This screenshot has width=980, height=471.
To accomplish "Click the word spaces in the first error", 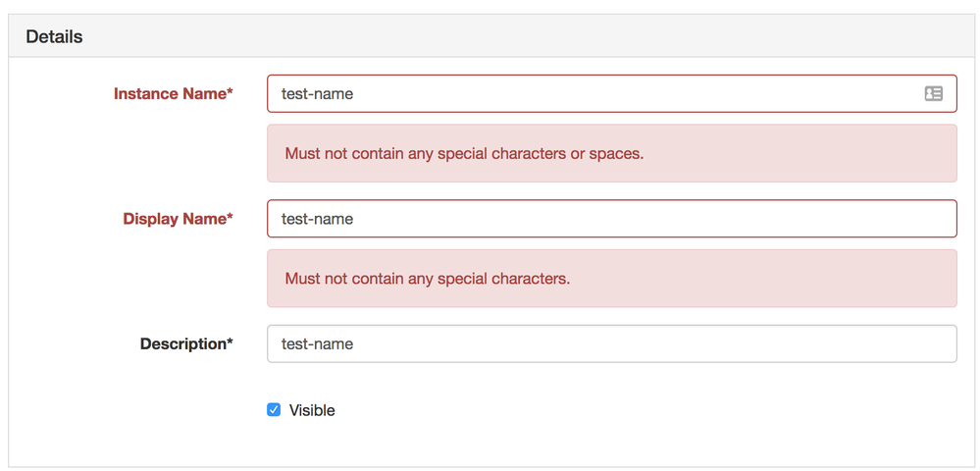I will coord(615,154).
